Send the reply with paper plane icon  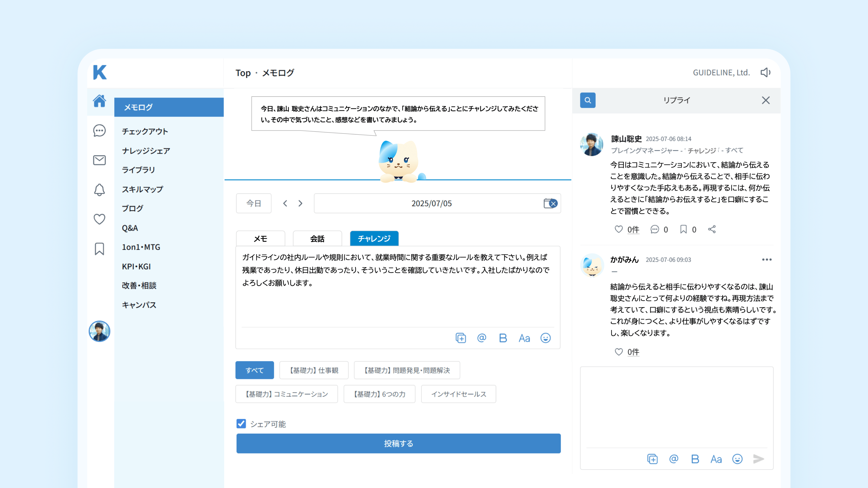[759, 459]
